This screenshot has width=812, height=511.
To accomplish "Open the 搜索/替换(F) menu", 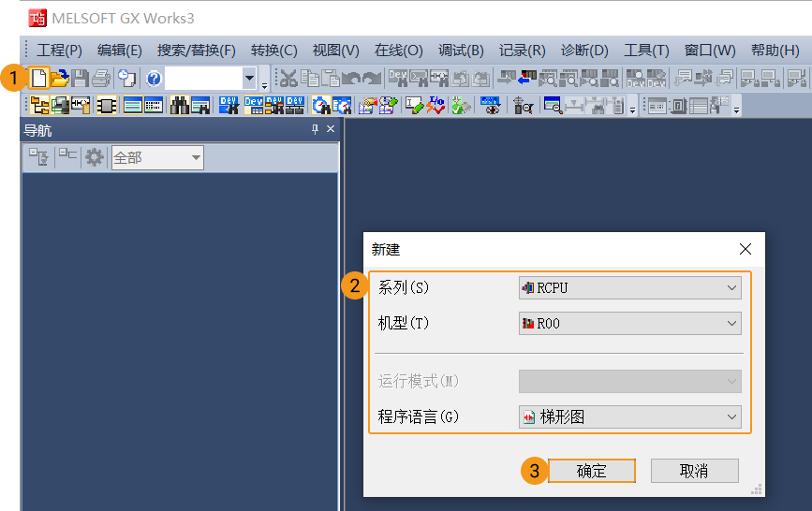I will point(197,51).
